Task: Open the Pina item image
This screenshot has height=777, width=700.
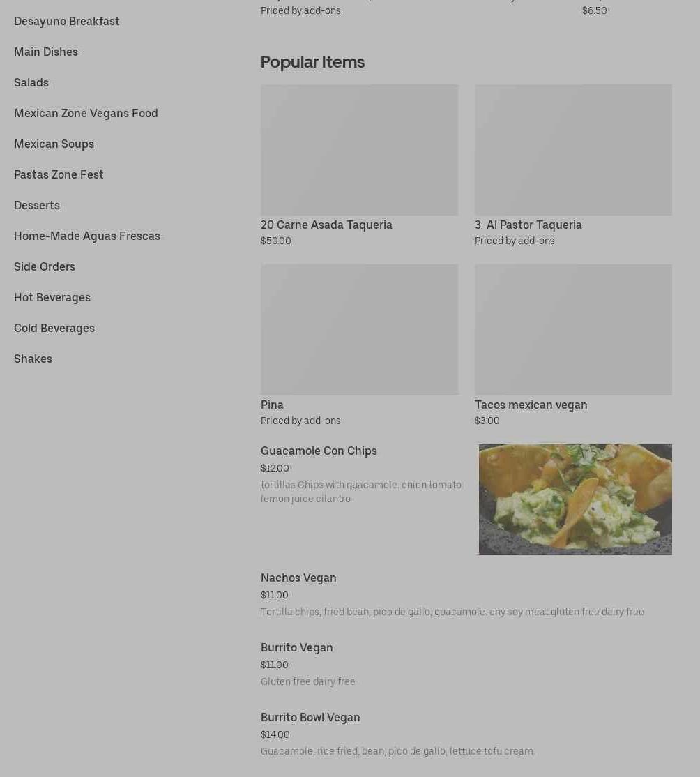Action: coord(359,329)
